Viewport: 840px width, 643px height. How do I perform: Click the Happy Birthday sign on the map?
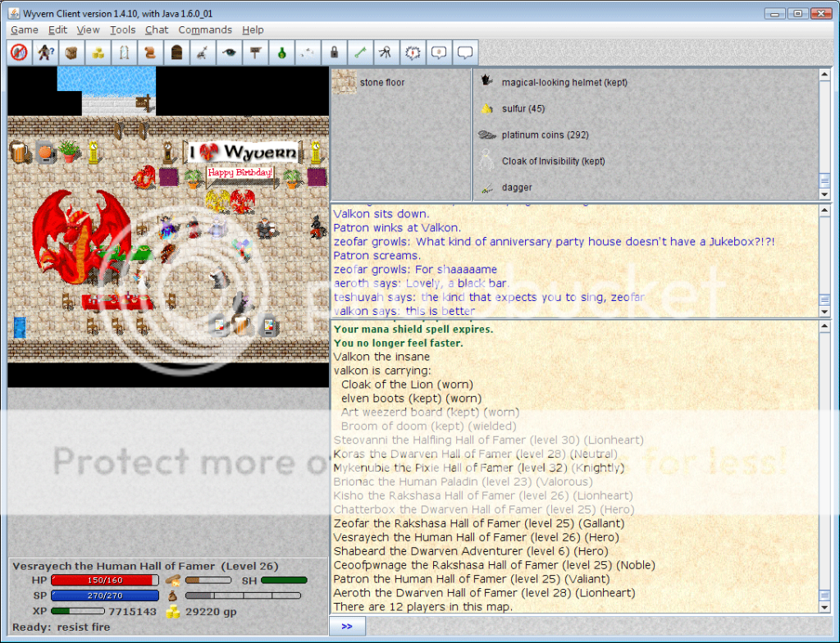coord(240,173)
